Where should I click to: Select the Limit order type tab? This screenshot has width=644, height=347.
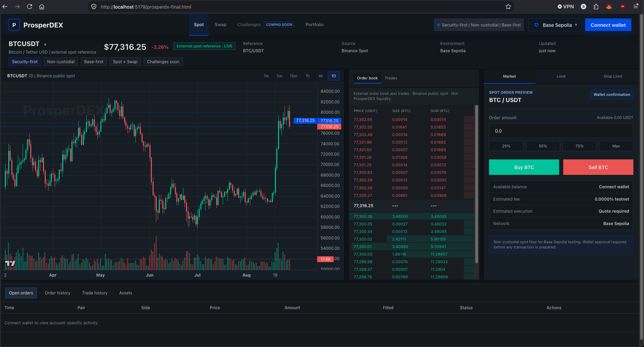(561, 76)
